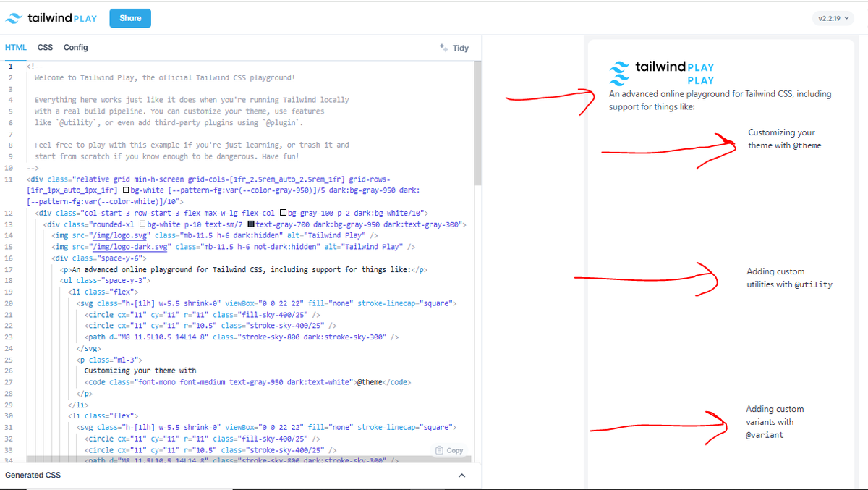Switch to the CSS tab
The image size is (868, 490).
pos(45,47)
